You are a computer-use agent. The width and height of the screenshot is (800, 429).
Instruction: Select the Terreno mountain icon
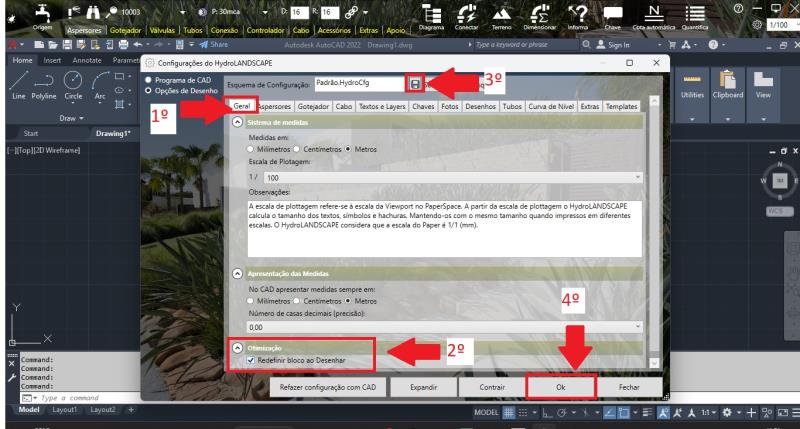click(502, 14)
